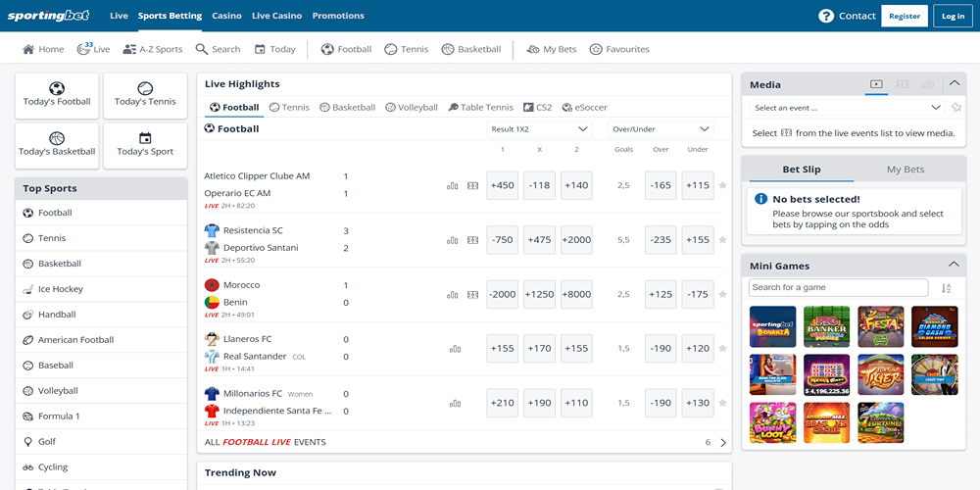Open the Search tool
The height and width of the screenshot is (490, 980).
[x=218, y=49]
